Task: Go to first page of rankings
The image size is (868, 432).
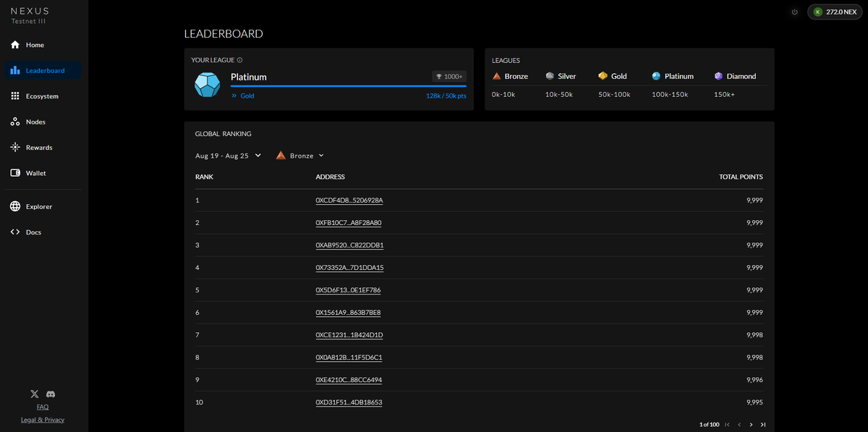Action: [x=727, y=425]
